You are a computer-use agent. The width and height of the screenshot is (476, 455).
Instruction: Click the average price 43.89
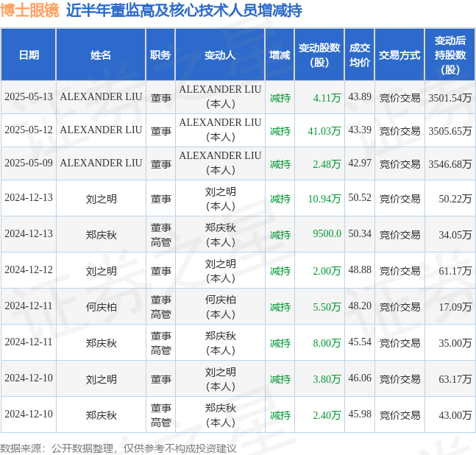[360, 97]
